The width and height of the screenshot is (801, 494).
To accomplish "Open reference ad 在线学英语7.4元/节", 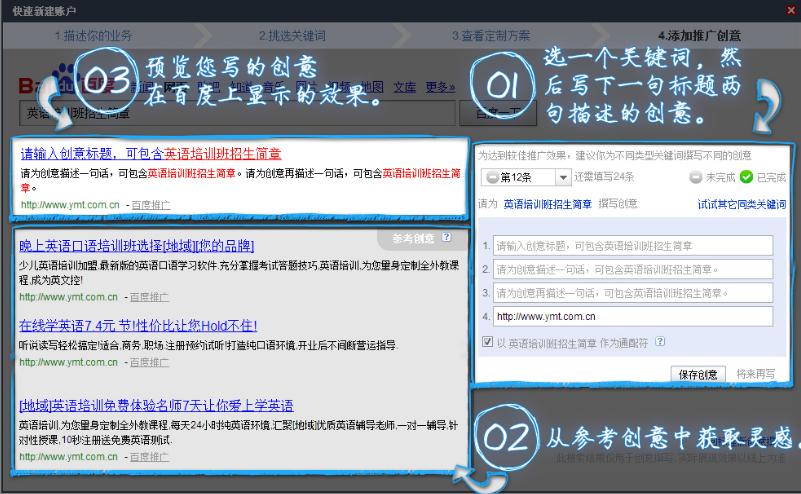I will tap(138, 325).
